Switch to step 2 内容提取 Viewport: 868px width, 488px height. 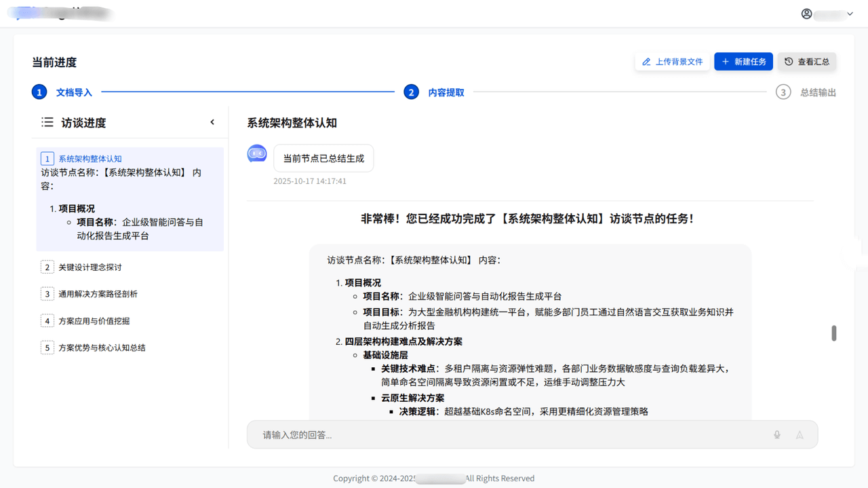(x=412, y=92)
